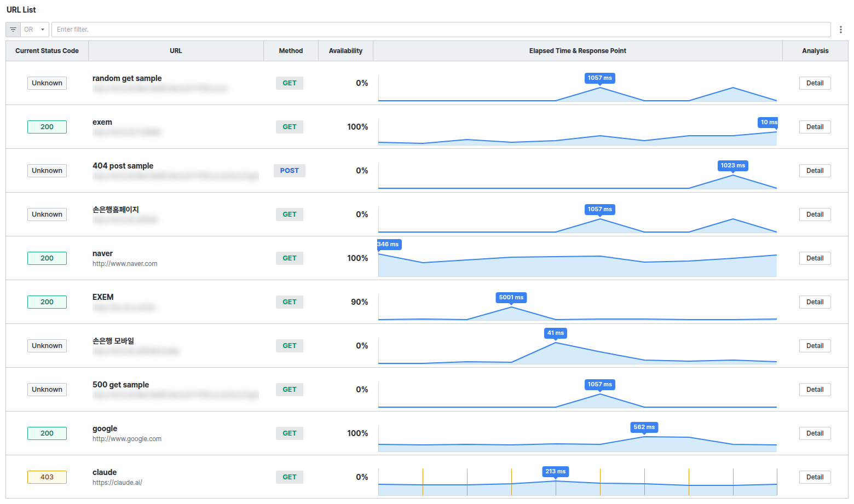Click the http://www.naver.com URL text
The image size is (854, 504).
point(125,264)
